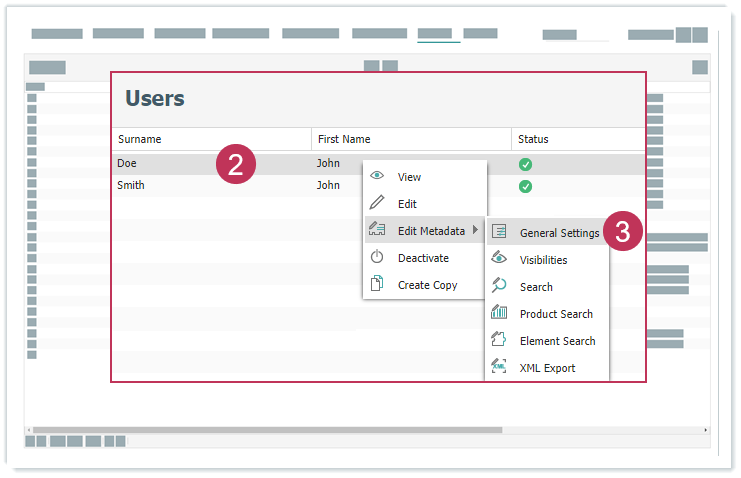Viewport: 741px width, 478px height.
Task: Click the eye icon beside View
Action: [x=377, y=176]
